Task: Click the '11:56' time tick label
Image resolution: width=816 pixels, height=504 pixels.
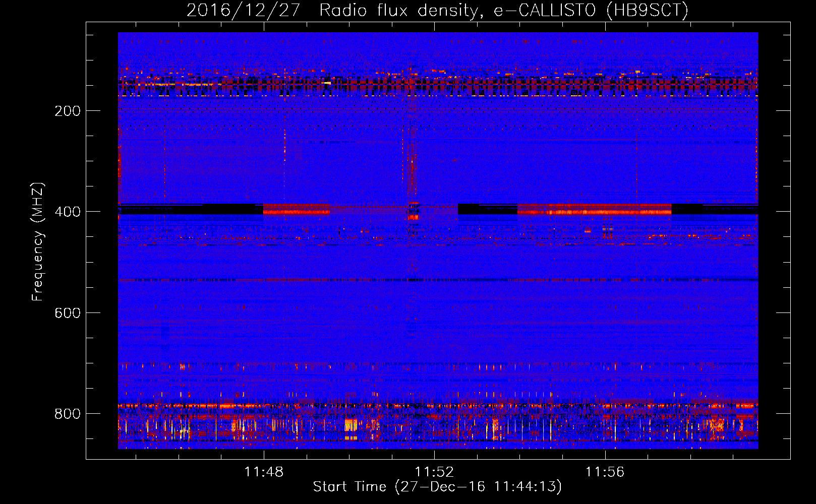Action: point(605,472)
